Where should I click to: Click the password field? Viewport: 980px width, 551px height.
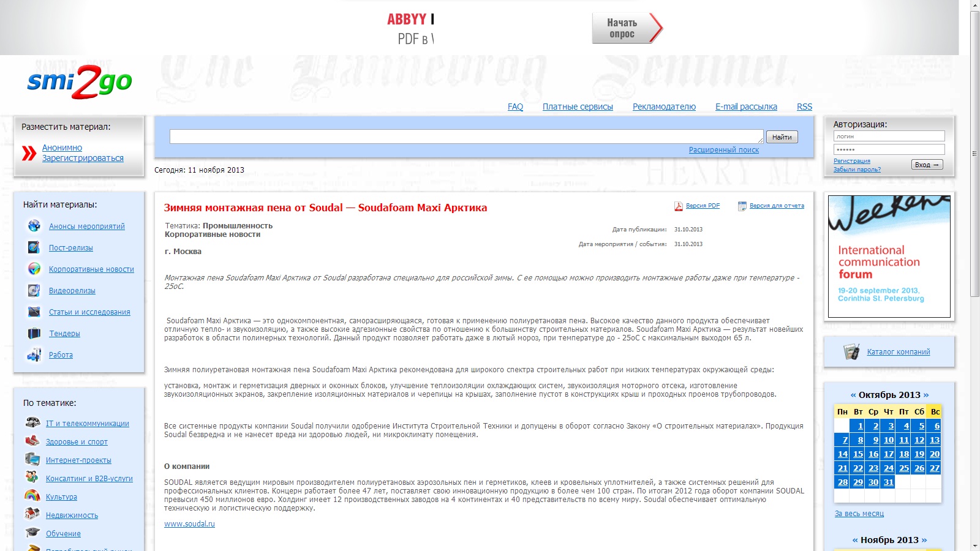click(x=889, y=149)
